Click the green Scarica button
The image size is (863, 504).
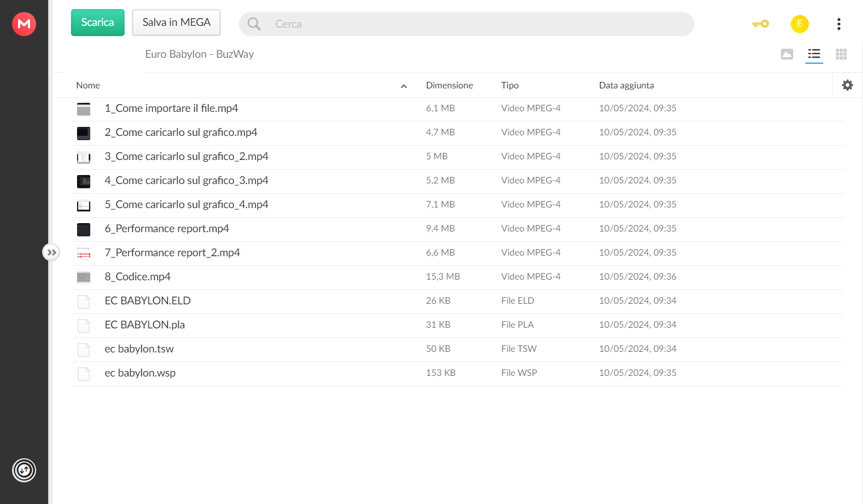click(x=97, y=22)
